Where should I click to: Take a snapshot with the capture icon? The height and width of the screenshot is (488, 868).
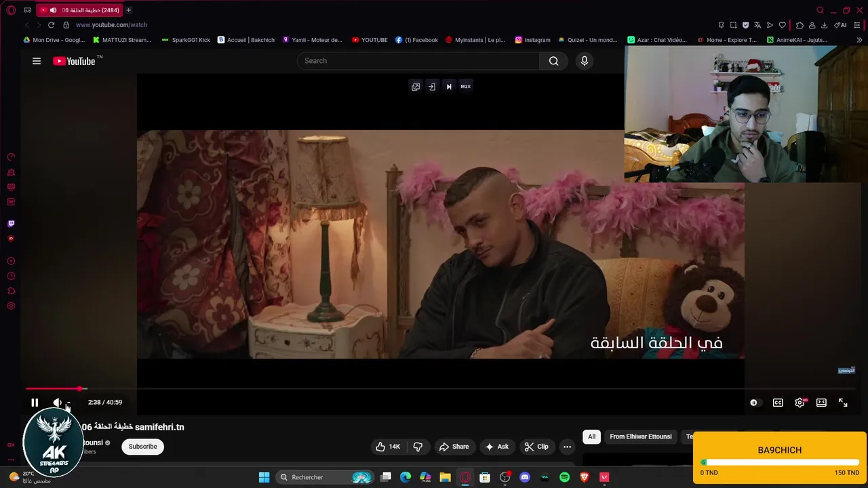733,25
